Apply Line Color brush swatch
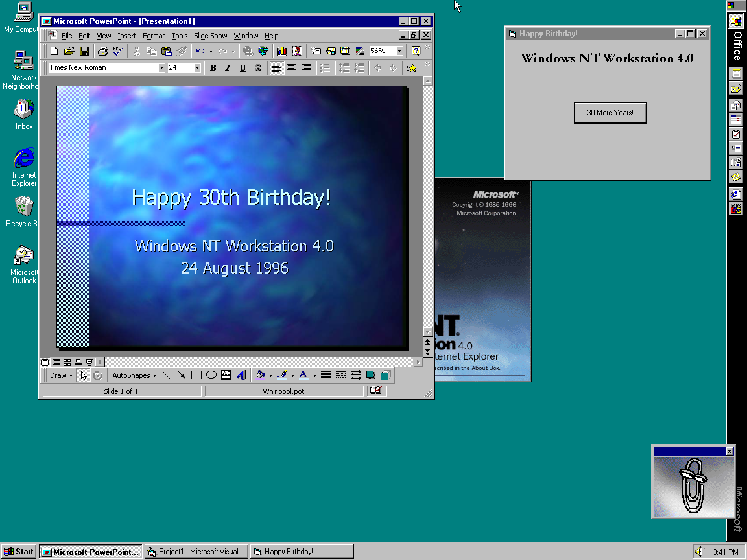The image size is (747, 560). tap(282, 375)
